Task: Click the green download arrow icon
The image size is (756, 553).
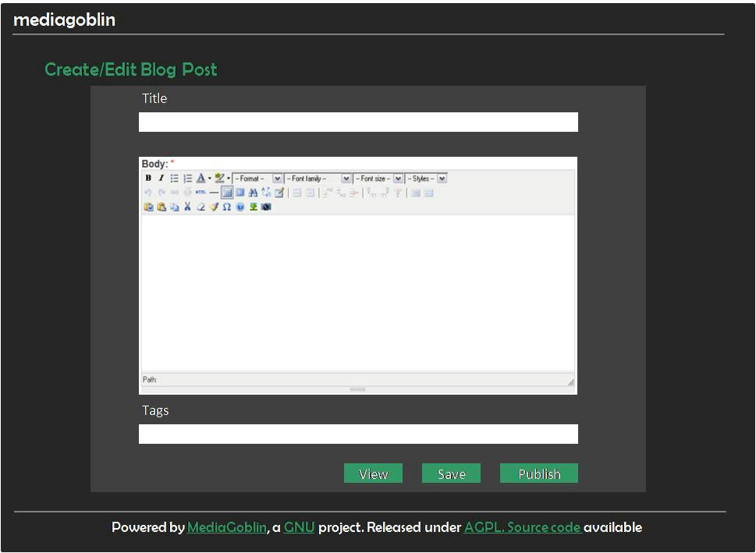Action: (253, 207)
